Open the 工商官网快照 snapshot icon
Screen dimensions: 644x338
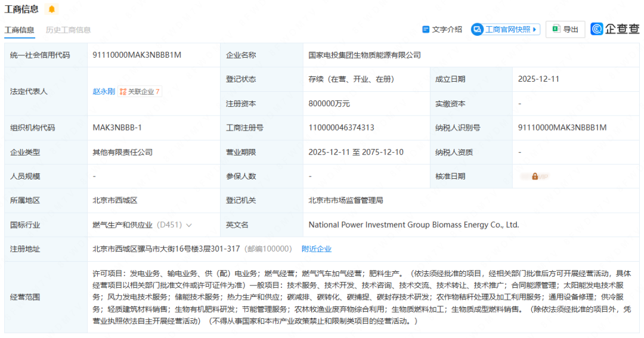click(477, 29)
